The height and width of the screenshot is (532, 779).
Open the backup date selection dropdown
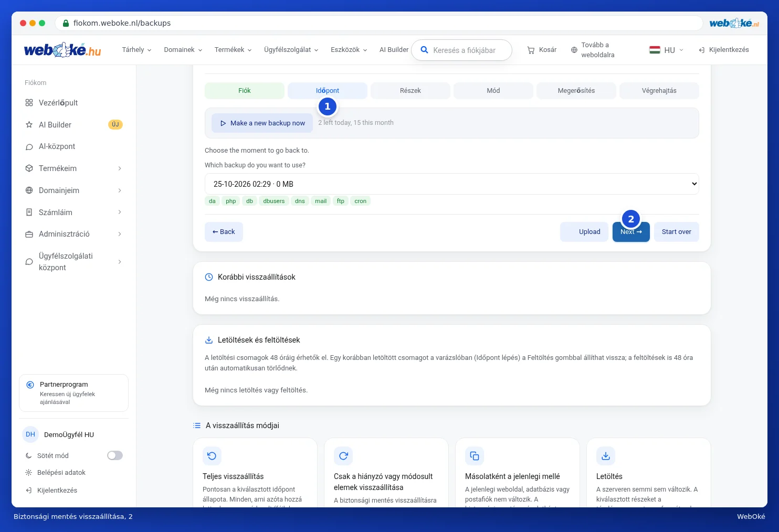tap(452, 184)
